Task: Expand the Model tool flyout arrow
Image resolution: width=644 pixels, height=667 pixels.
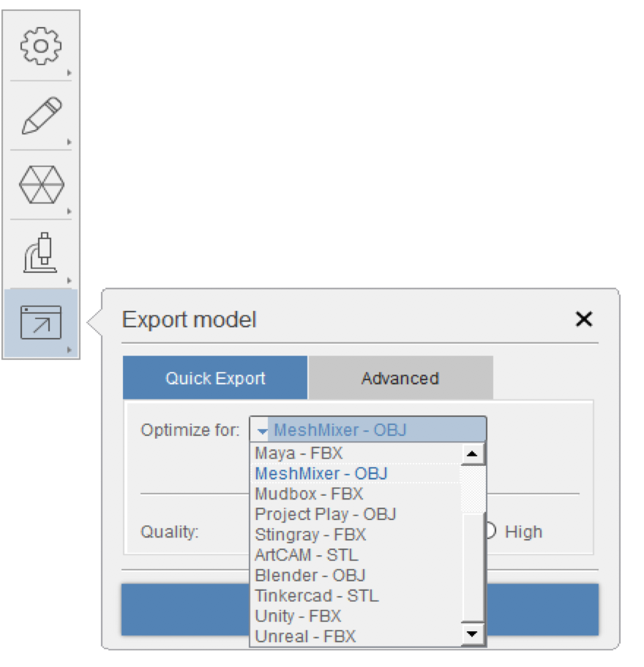Action: click(x=69, y=211)
